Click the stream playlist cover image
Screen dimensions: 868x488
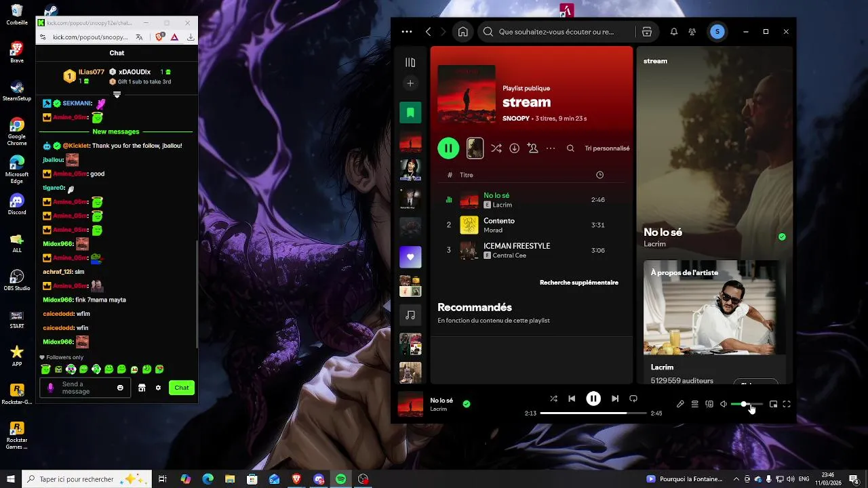point(467,94)
